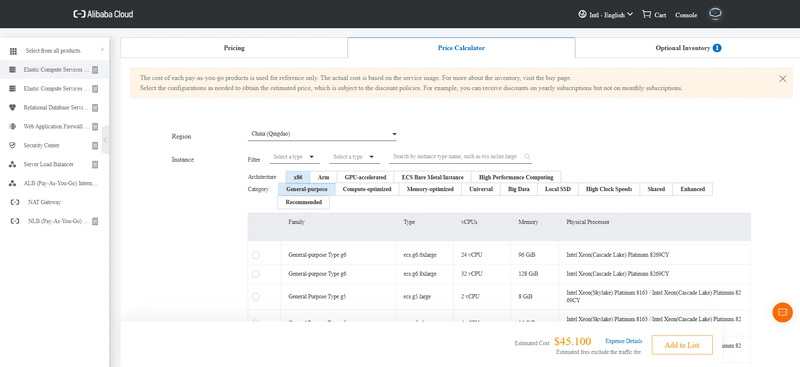This screenshot has width=800, height=367.
Task: Choose the Enhanced category
Action: pyautogui.click(x=692, y=189)
